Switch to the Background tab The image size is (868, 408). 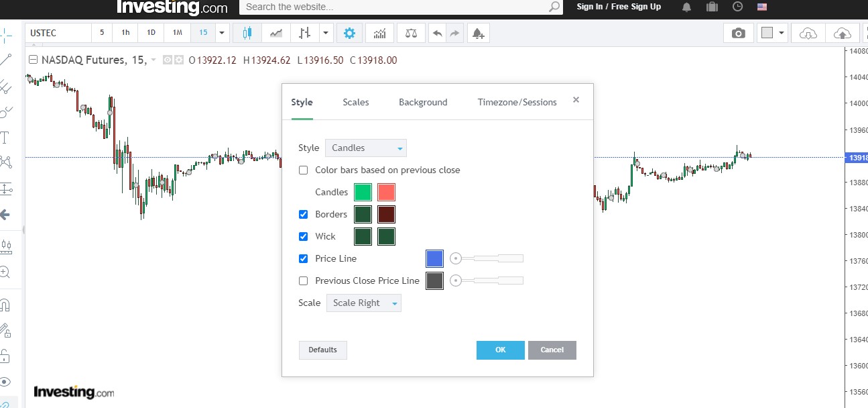click(x=423, y=102)
